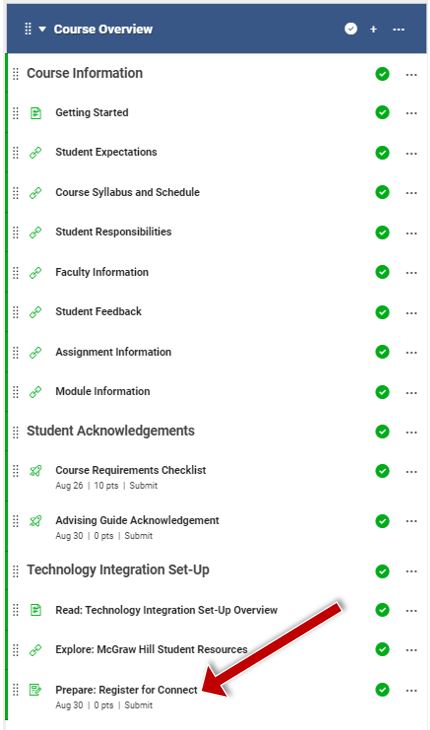Toggle published status of Technology Integration Set-Up
Viewport: 430px width, 730px height.
tap(382, 571)
